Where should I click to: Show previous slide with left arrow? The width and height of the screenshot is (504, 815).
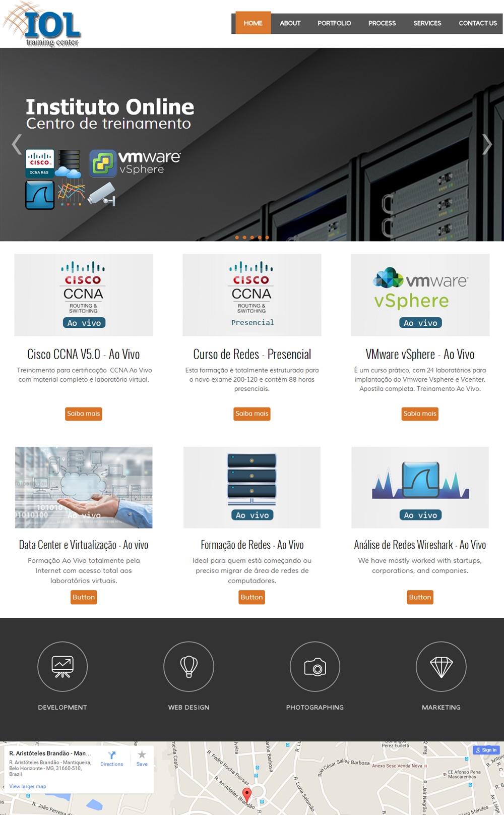pos(17,144)
